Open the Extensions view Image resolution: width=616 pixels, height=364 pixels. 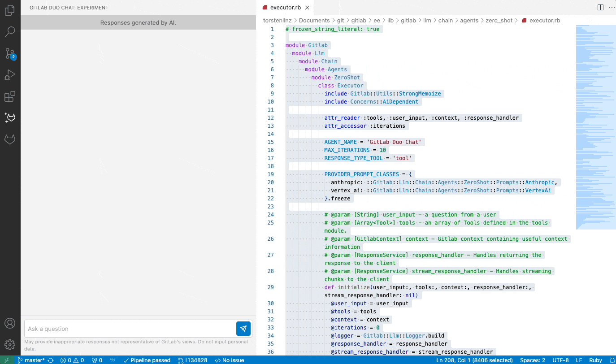[10, 96]
